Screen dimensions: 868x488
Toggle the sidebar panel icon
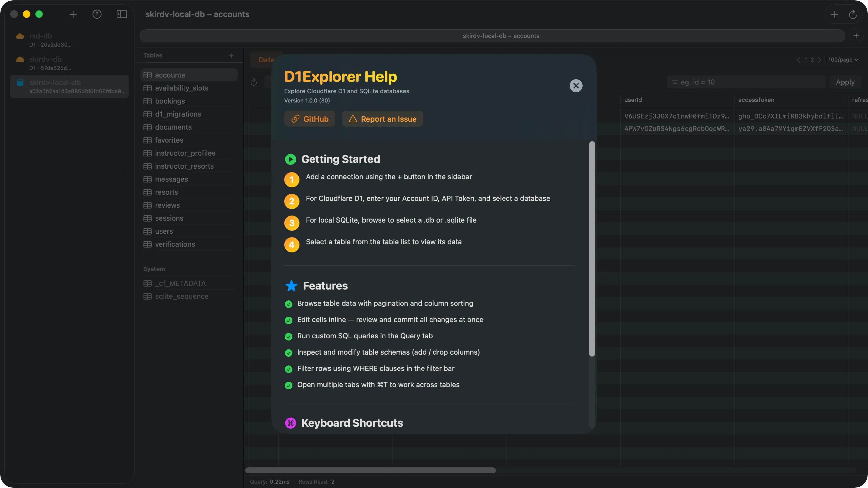tap(122, 14)
